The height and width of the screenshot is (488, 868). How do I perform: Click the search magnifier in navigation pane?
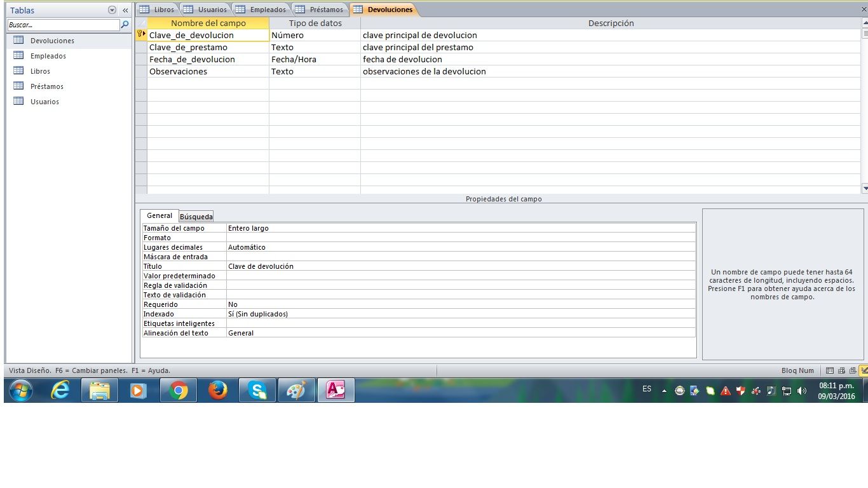pos(125,25)
